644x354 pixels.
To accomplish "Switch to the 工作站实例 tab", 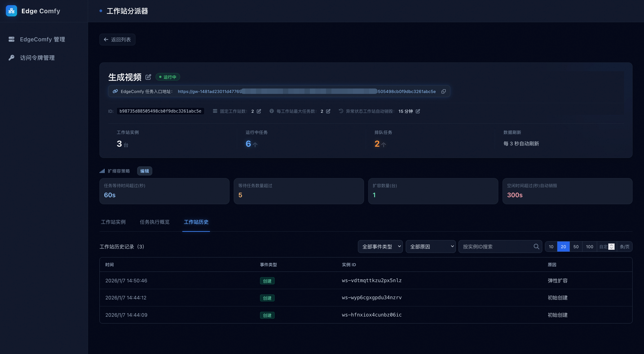I will pos(113,222).
